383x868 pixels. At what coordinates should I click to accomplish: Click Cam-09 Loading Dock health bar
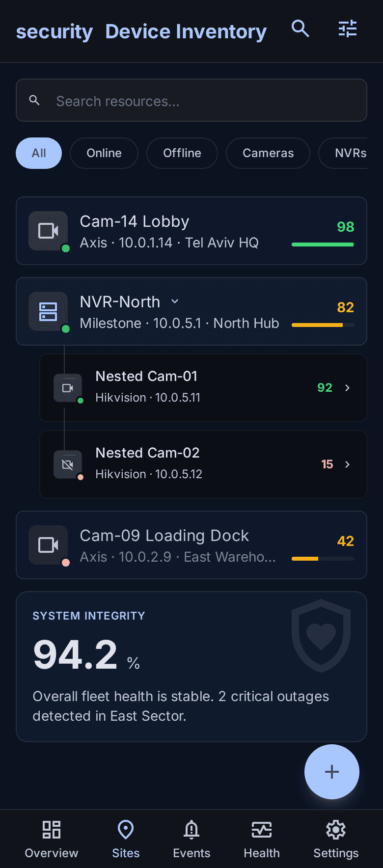click(323, 559)
